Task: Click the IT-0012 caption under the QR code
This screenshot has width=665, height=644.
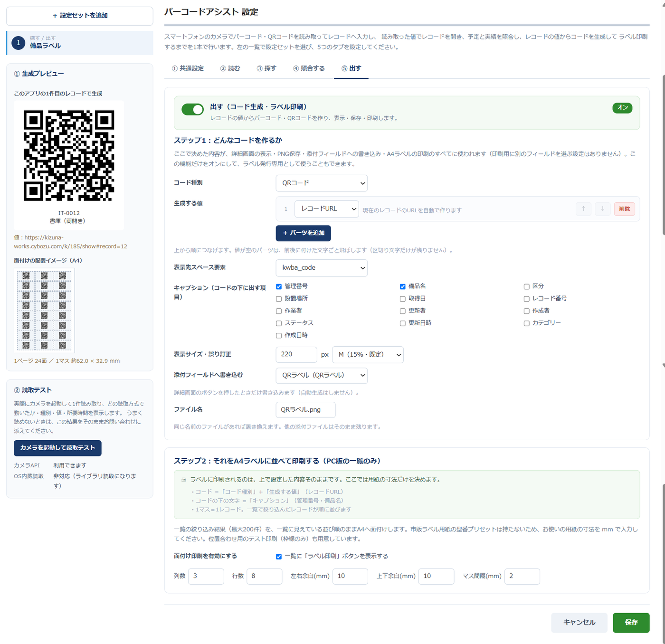Action: click(x=69, y=213)
